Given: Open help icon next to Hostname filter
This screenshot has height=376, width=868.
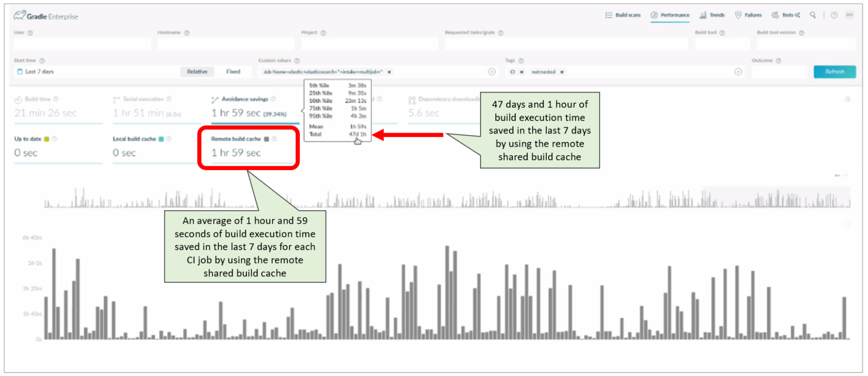Looking at the screenshot, I should (x=187, y=33).
